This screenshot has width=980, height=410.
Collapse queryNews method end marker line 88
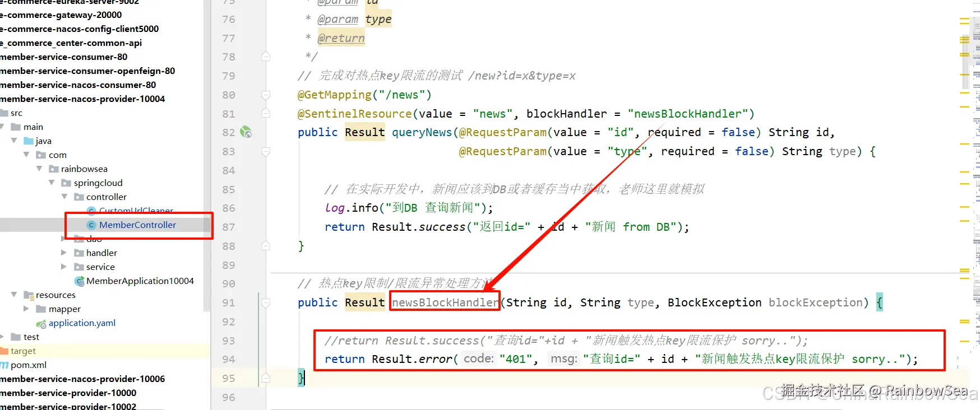pos(266,246)
